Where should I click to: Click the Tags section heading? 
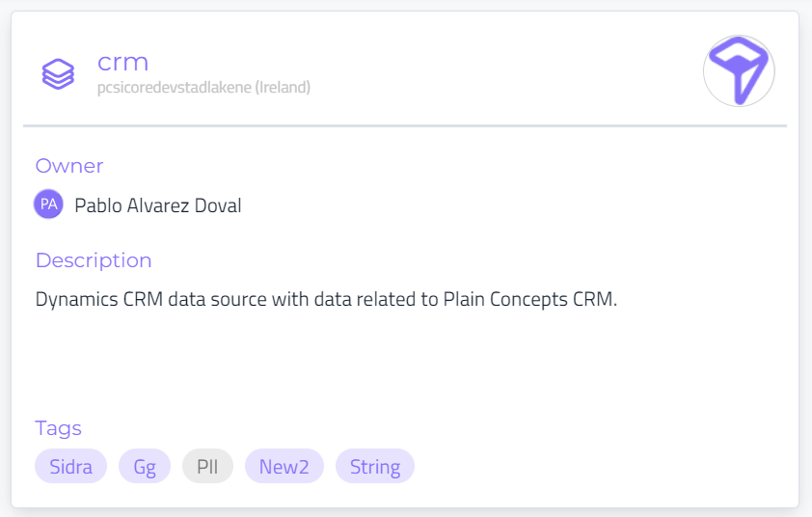(59, 428)
